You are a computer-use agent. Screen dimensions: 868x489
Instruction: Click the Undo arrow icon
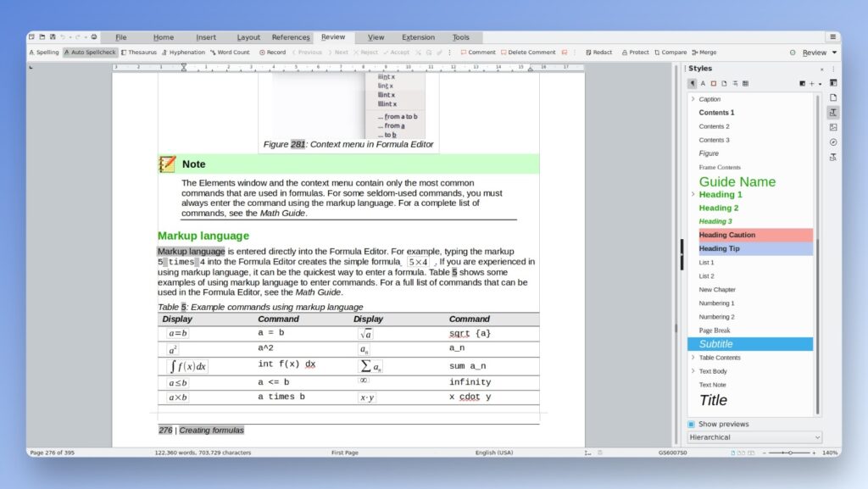tap(63, 37)
